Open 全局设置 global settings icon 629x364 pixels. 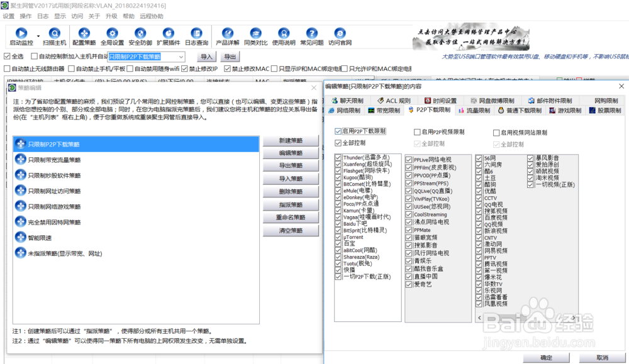point(113,33)
